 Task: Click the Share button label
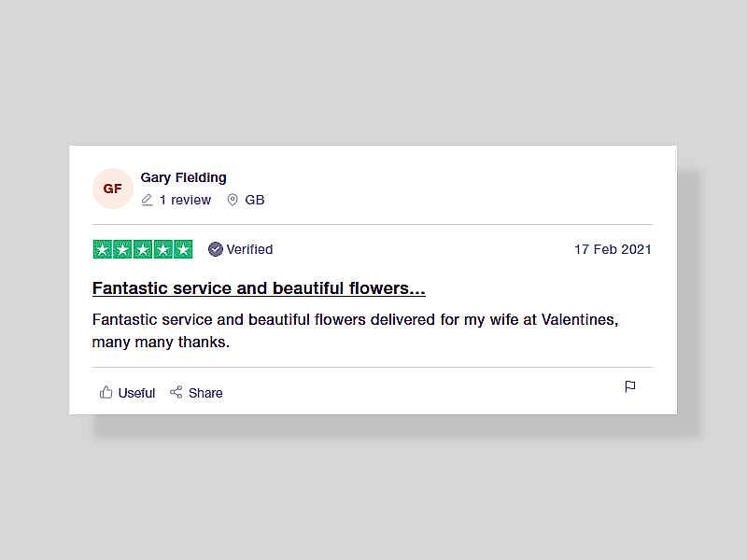205,393
